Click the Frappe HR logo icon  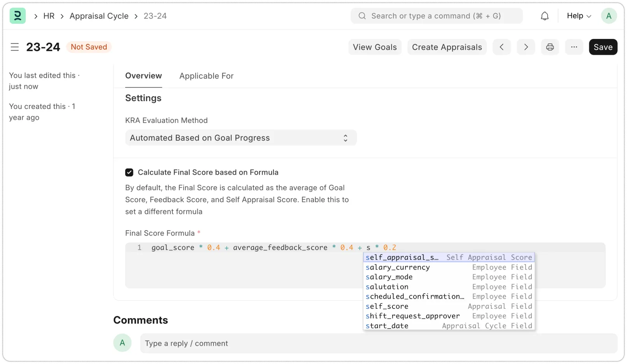(18, 16)
